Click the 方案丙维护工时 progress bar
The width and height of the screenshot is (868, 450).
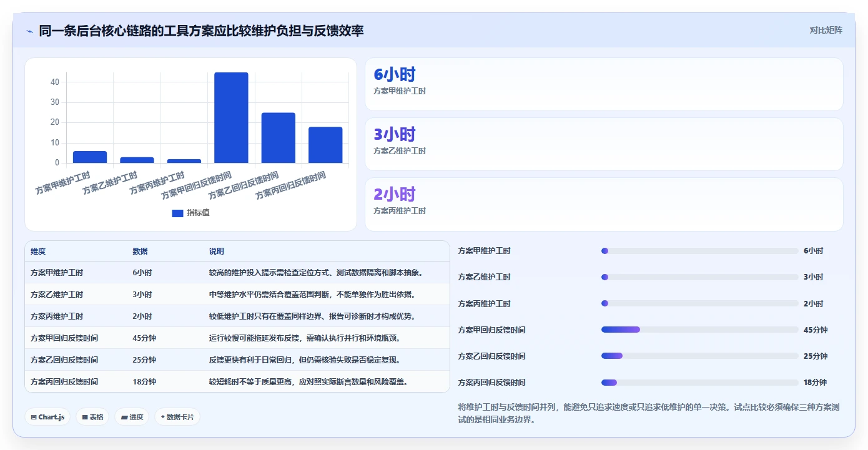(699, 303)
